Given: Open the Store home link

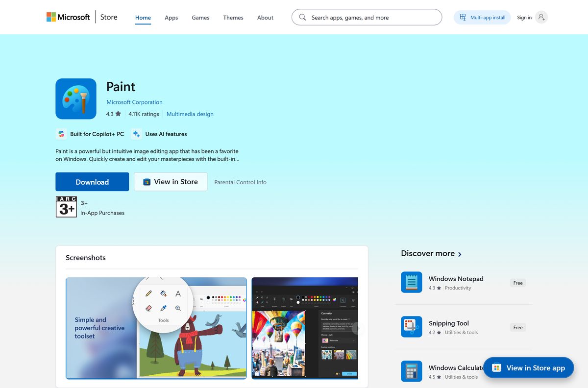Looking at the screenshot, I should pos(109,17).
